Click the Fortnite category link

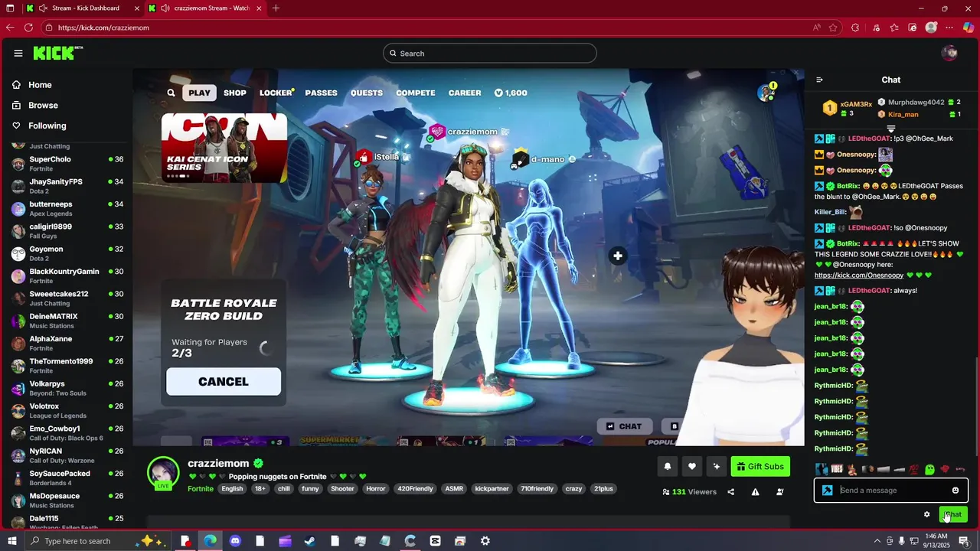[201, 488]
